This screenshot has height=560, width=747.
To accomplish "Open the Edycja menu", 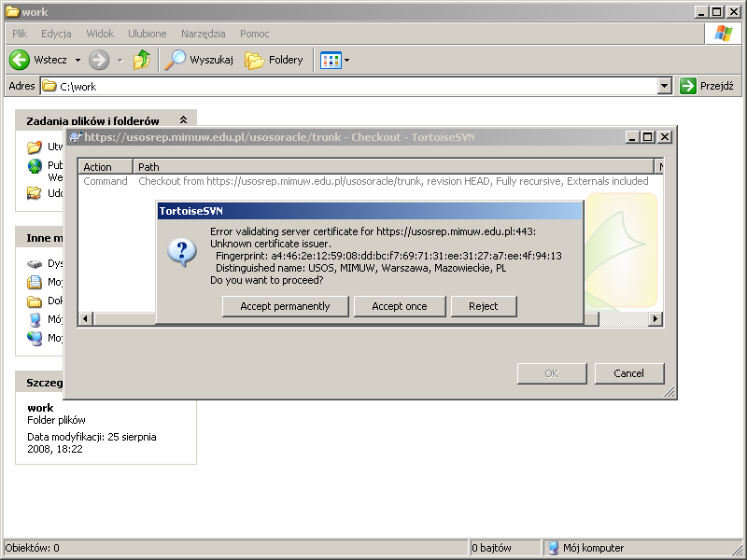I will (56, 34).
